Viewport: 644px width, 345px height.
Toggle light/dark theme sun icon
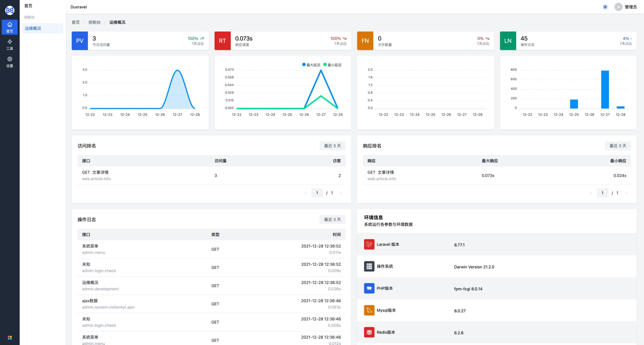(x=605, y=7)
